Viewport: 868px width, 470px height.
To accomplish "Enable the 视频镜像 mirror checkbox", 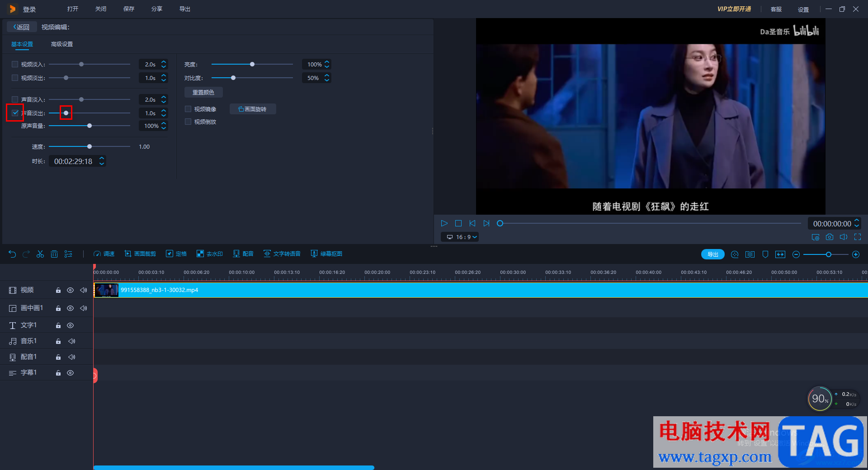I will pos(188,109).
